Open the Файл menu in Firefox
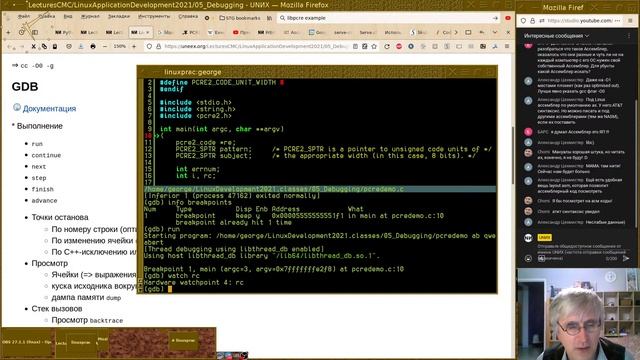 click(x=24, y=16)
